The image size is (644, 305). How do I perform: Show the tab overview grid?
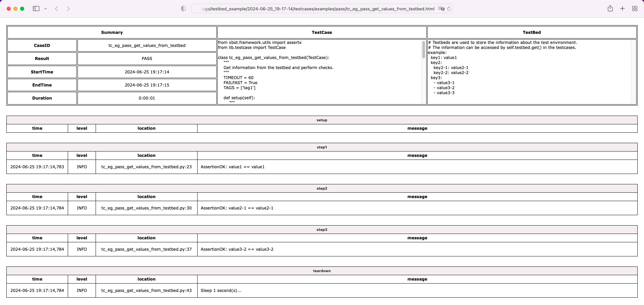(x=635, y=8)
